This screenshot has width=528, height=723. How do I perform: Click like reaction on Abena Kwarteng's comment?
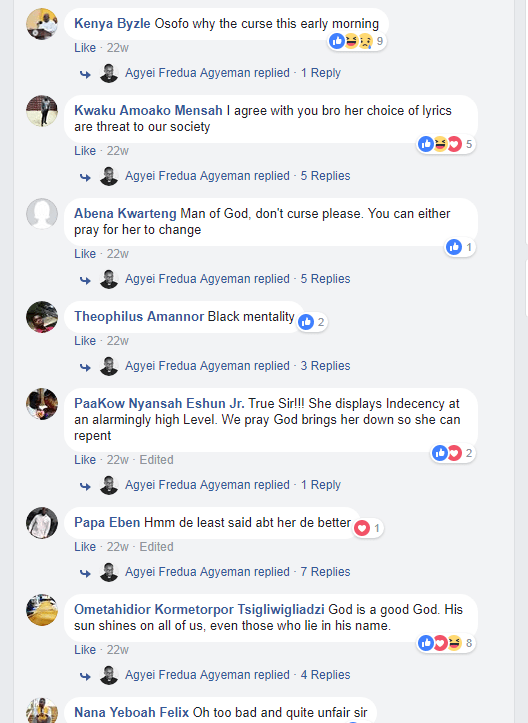[454, 247]
